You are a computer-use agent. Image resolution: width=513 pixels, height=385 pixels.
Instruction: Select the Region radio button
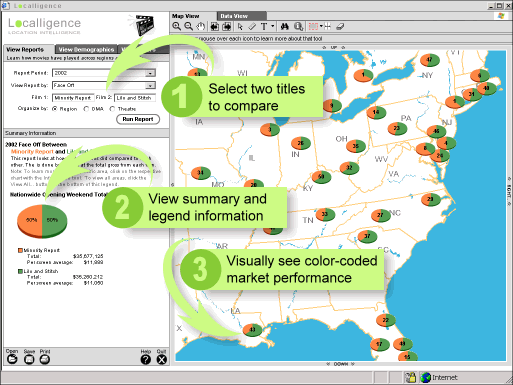(55, 109)
